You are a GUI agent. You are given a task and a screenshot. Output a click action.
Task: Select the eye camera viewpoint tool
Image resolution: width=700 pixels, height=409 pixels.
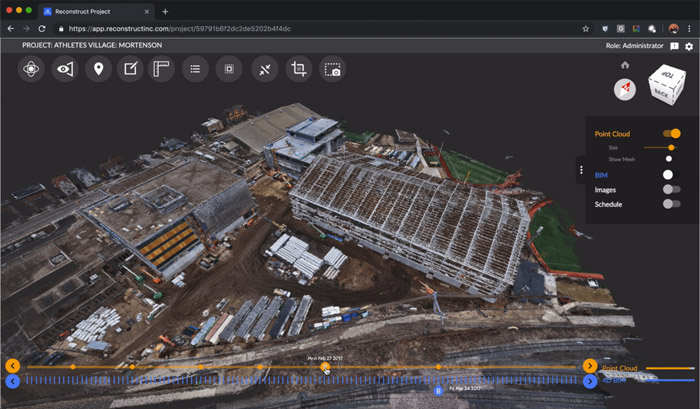coord(65,69)
